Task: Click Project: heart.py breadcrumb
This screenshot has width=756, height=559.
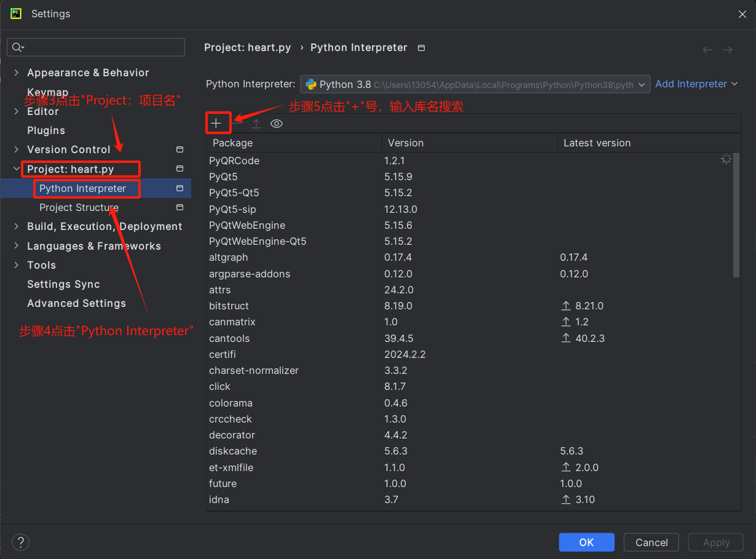Action: coord(248,47)
